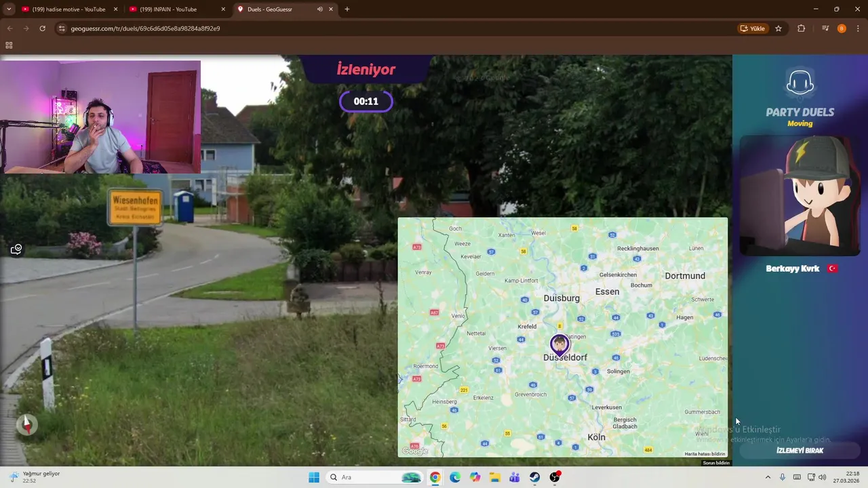This screenshot has width=868, height=488.
Task: Click Duisburg on the guess map
Action: click(x=561, y=298)
